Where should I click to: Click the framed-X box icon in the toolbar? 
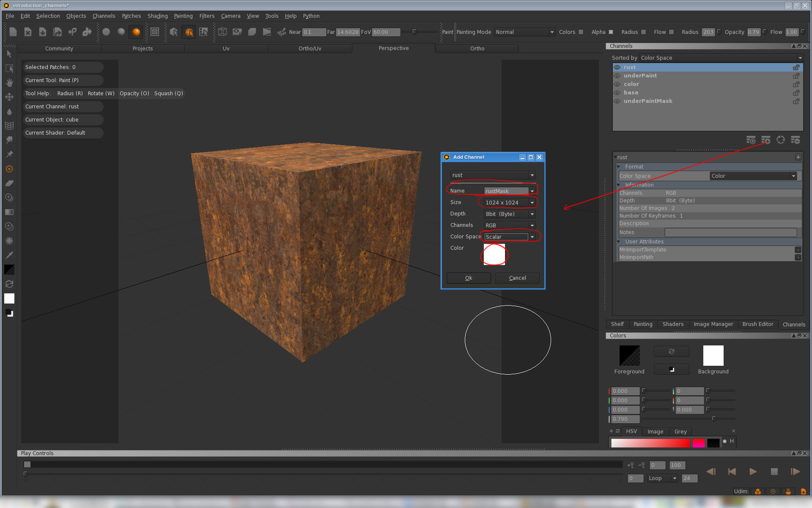click(x=155, y=32)
